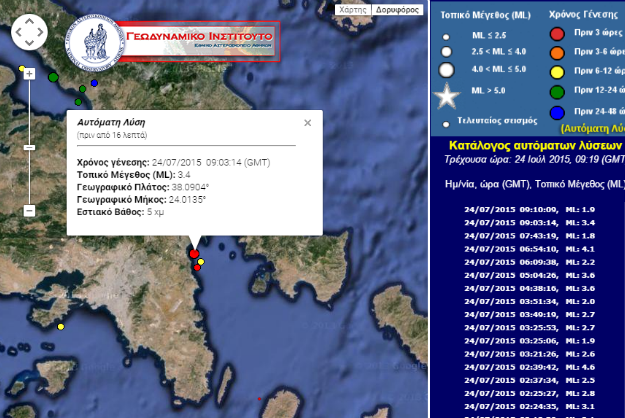Select catalog entry 03:25:53 ML 2.7
This screenshot has height=418, width=625.
tap(530, 328)
